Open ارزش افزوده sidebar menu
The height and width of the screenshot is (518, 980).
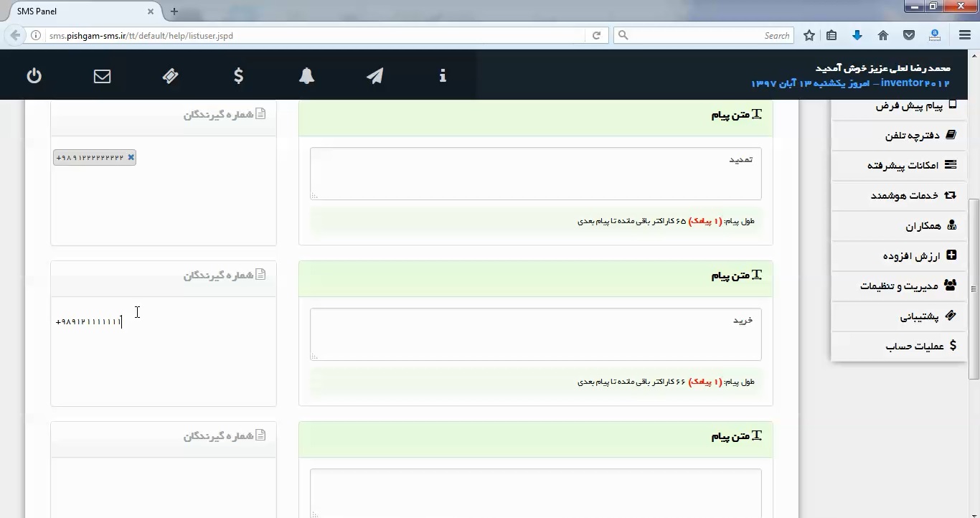pyautogui.click(x=898, y=255)
